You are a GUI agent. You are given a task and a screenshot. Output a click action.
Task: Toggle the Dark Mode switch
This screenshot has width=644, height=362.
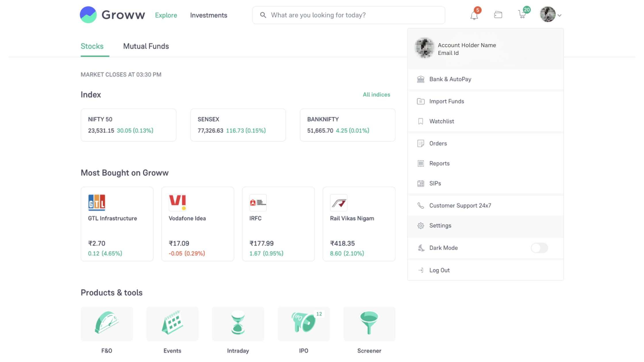pos(539,248)
